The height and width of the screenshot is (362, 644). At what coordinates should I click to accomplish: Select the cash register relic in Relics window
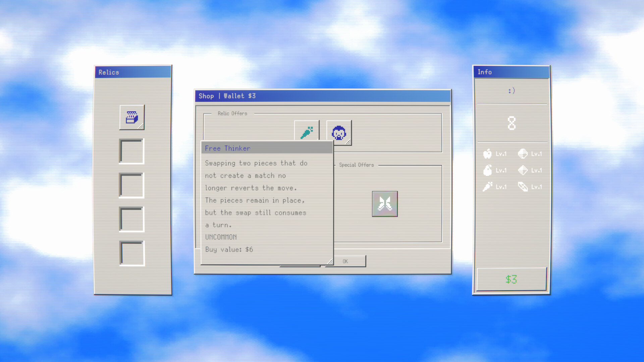coord(132,117)
